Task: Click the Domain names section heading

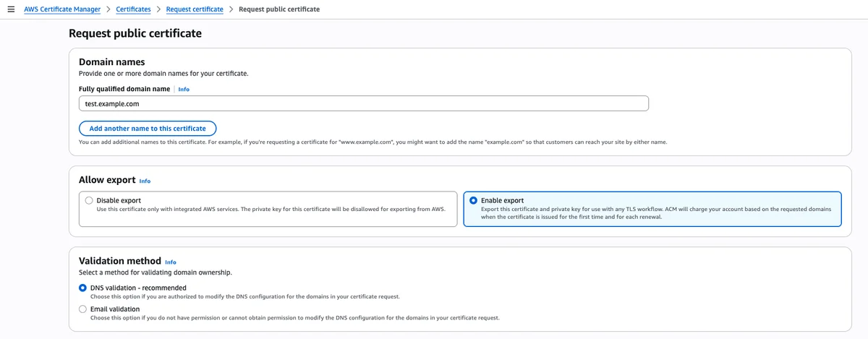Action: (112, 62)
